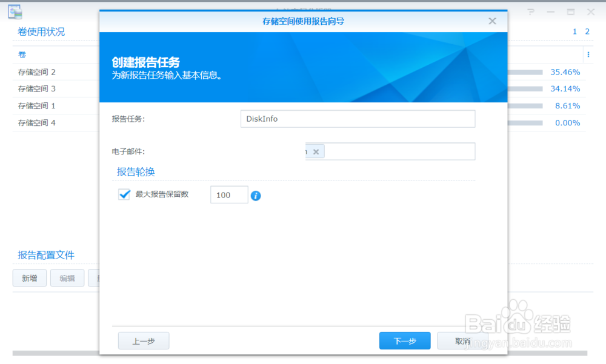Image resolution: width=606 pixels, height=364 pixels.
Task: Click the Storage Analyzer icon in the top-left corner
Action: click(x=15, y=11)
